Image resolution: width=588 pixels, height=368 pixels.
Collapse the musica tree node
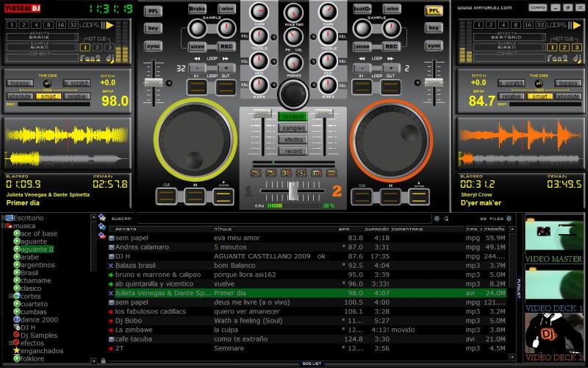(4, 226)
